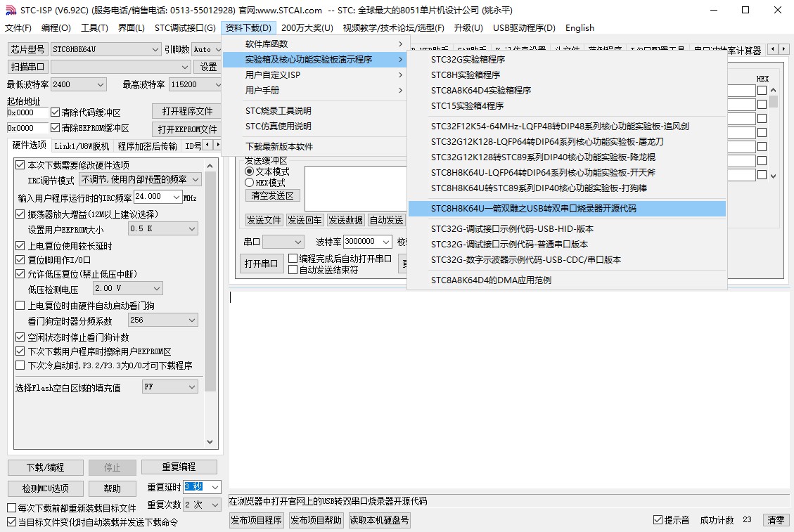Open the 用户自定义ISP submenu
794x532 pixels.
click(314, 75)
